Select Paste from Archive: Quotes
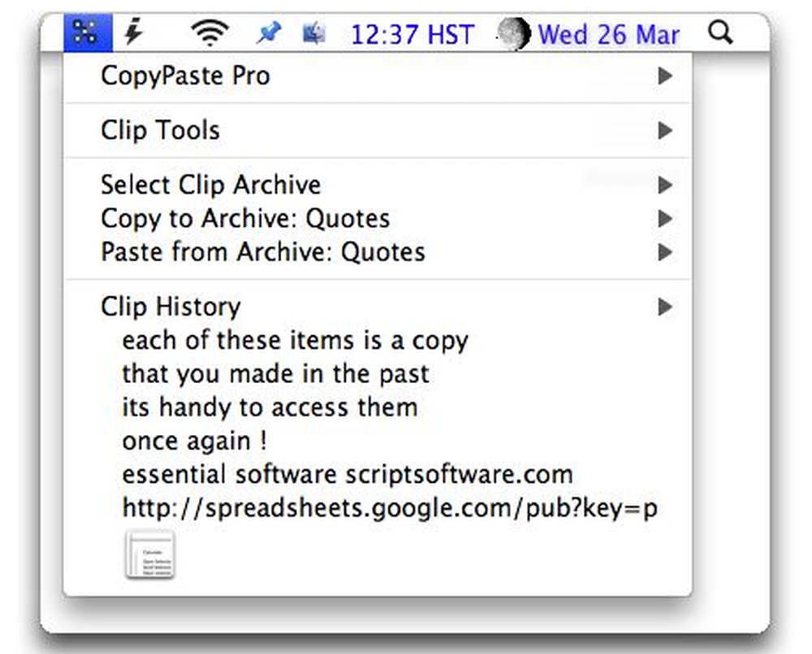The width and height of the screenshot is (812, 654). pyautogui.click(x=378, y=252)
